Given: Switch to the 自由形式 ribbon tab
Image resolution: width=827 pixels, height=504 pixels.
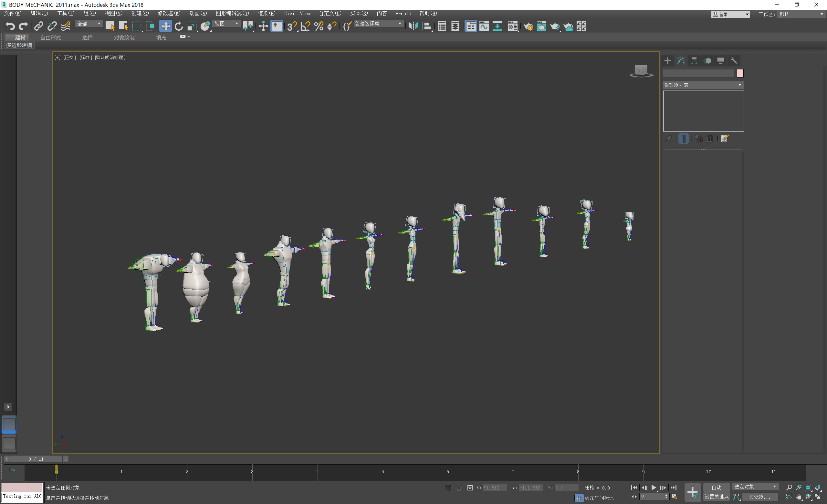Looking at the screenshot, I should click(x=51, y=37).
